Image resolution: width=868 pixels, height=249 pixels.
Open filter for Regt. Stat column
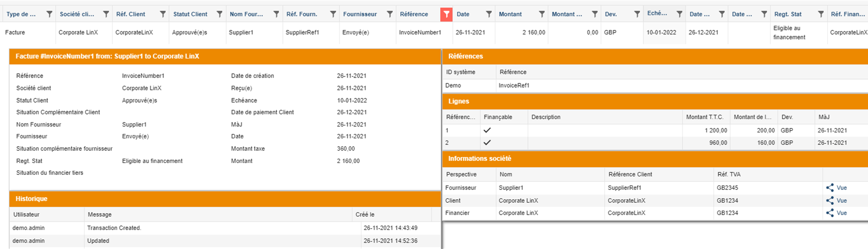tap(820, 14)
